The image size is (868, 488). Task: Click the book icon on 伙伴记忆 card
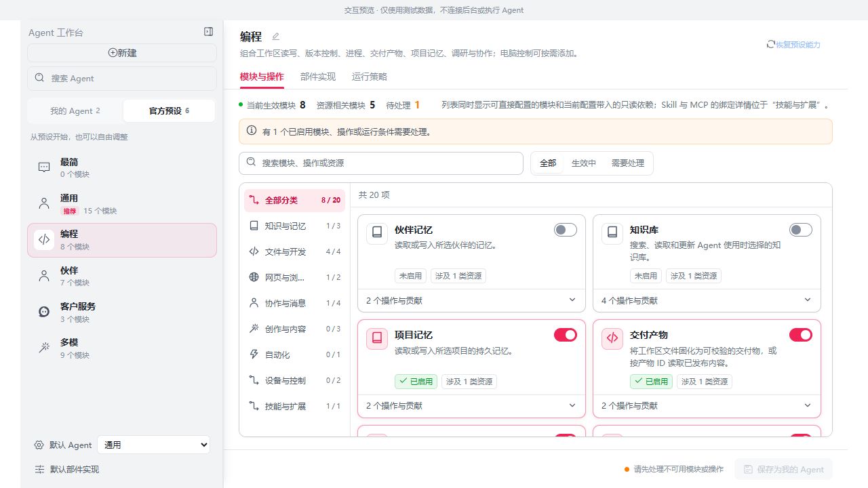point(377,233)
